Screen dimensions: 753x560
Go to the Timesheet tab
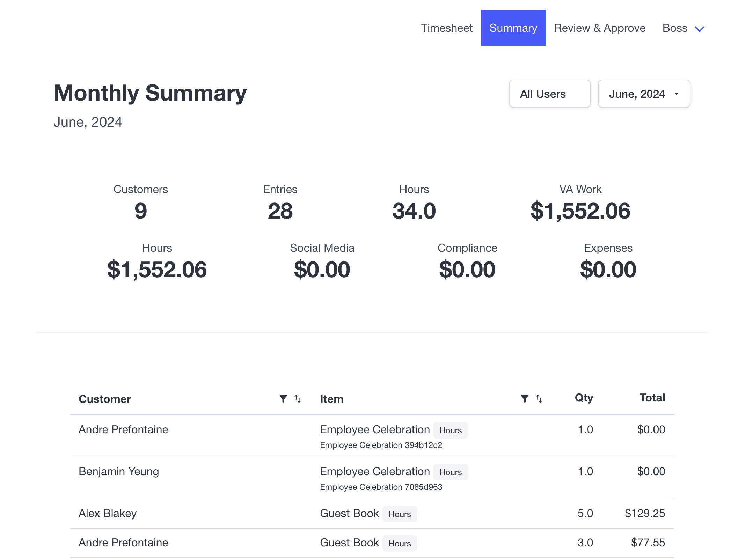click(446, 28)
